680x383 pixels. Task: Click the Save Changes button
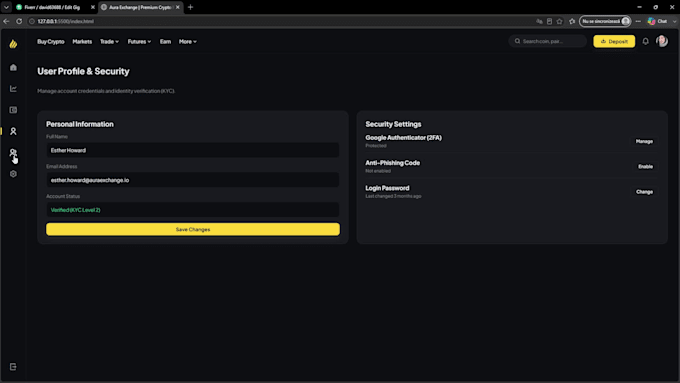pyautogui.click(x=193, y=229)
